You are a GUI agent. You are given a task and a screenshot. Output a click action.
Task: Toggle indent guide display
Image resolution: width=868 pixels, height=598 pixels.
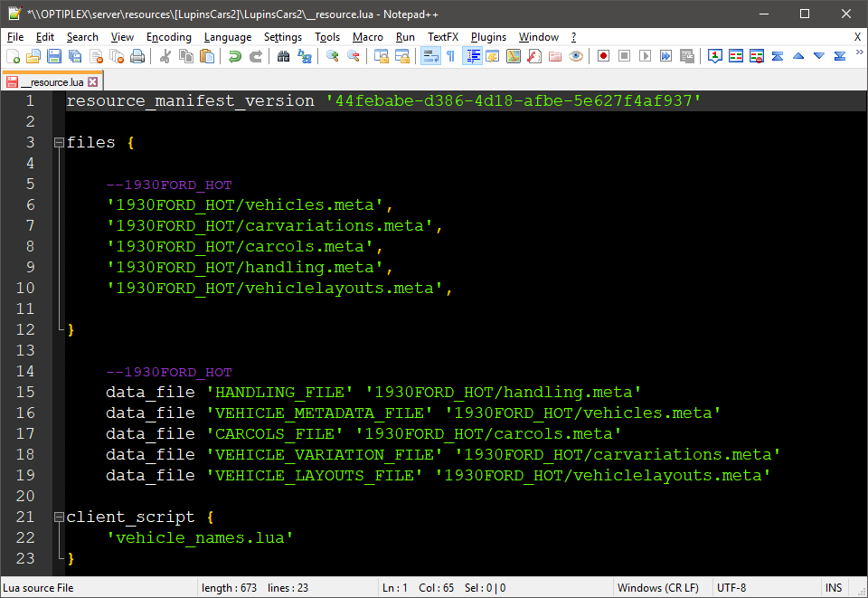pos(472,56)
